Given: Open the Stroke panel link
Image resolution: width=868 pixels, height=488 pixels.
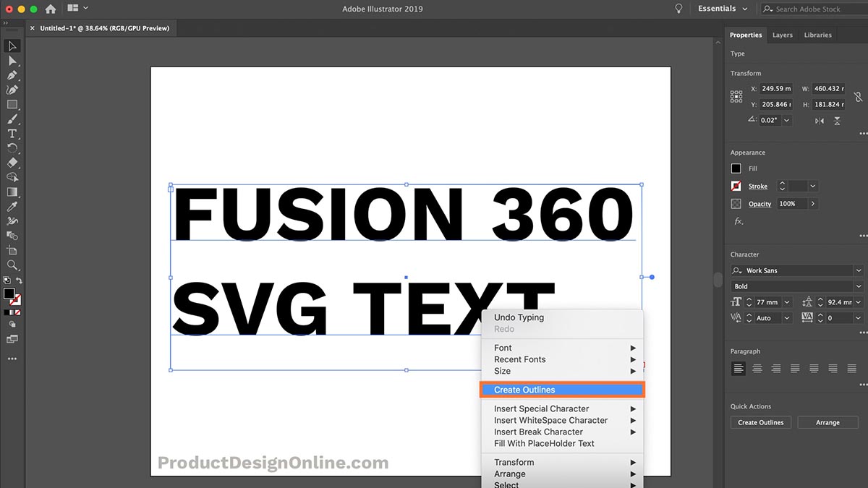Looking at the screenshot, I should [x=758, y=187].
